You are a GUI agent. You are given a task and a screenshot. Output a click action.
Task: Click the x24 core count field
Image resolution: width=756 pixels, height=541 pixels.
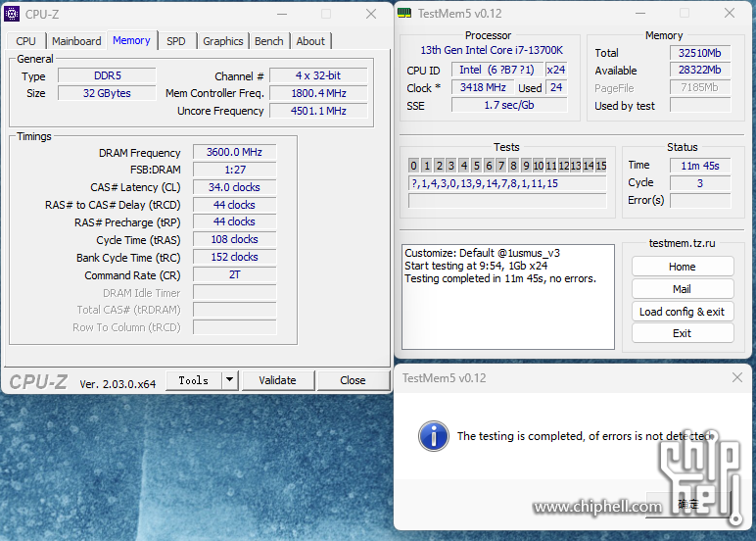[556, 70]
